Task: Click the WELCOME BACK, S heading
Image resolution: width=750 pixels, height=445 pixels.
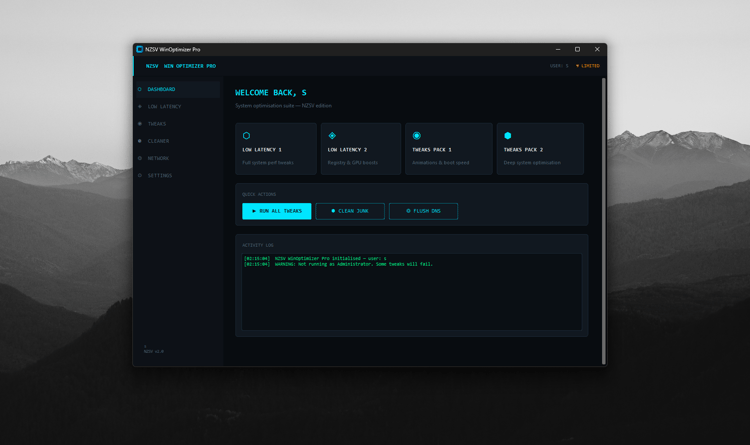Action: (x=271, y=93)
